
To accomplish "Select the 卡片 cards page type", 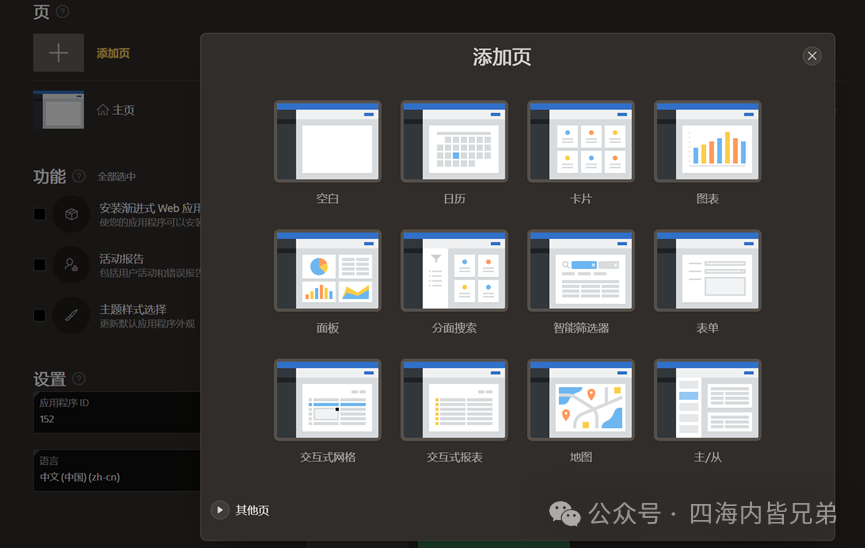I will [581, 141].
